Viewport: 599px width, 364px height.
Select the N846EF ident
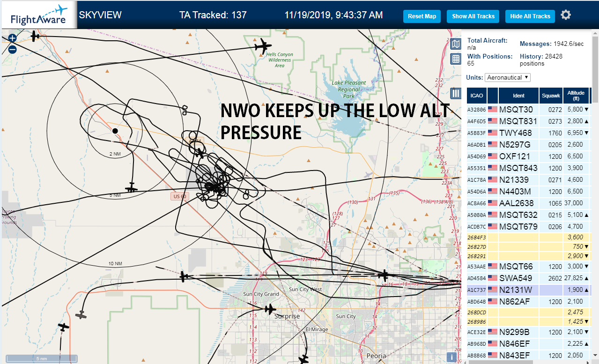pos(514,343)
